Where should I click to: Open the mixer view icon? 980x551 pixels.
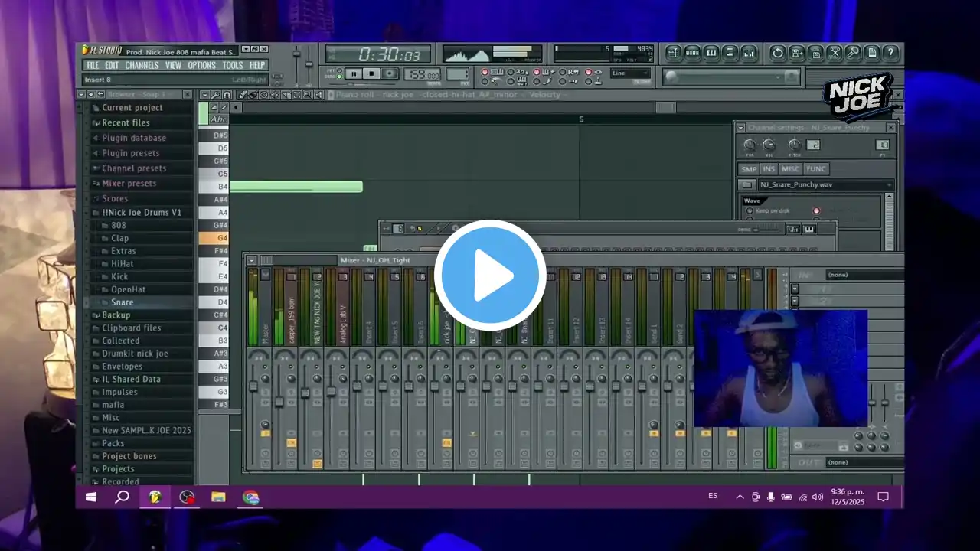749,53
